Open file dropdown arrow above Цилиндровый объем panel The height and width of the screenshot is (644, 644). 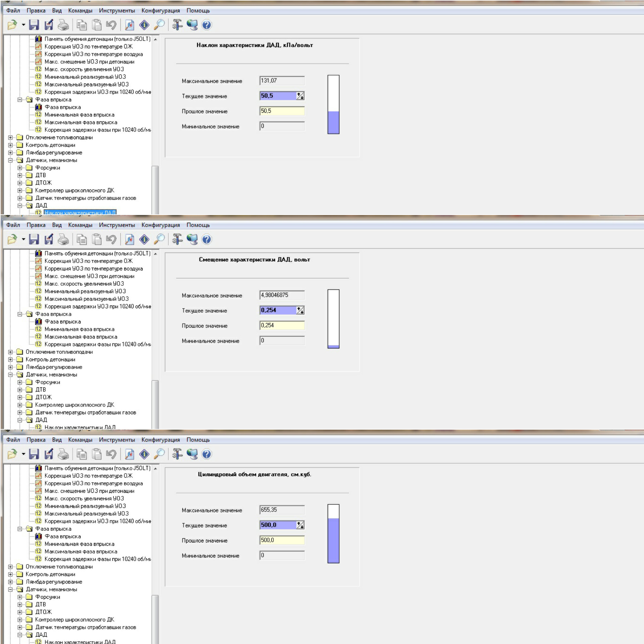(x=23, y=454)
